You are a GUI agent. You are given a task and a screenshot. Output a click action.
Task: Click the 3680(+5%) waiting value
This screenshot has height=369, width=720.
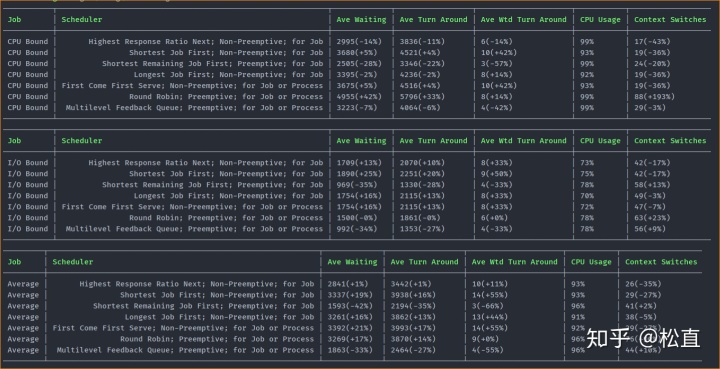pyautogui.click(x=357, y=53)
